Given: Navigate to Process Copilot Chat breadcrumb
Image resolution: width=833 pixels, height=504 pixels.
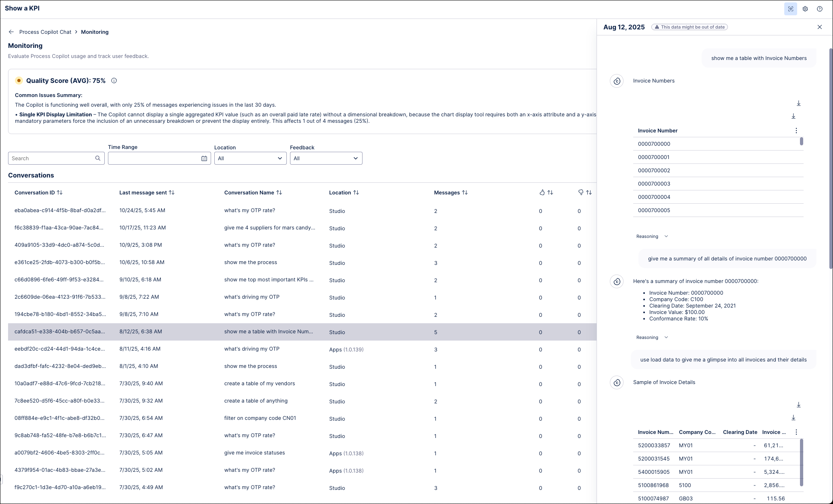Looking at the screenshot, I should click(x=46, y=32).
